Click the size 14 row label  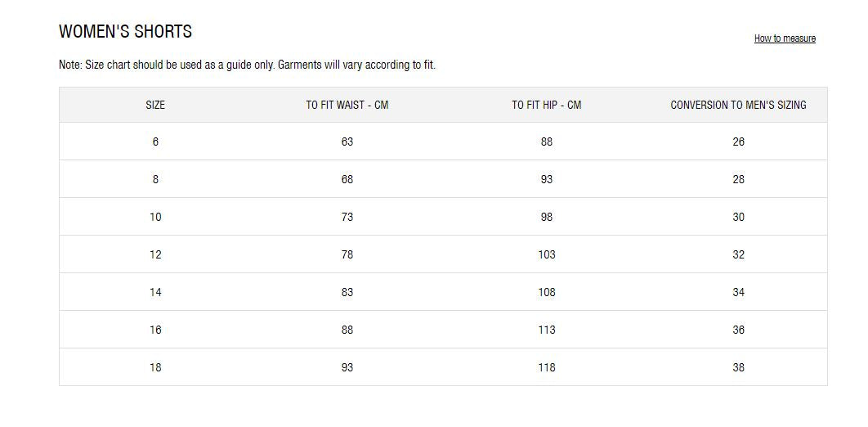[x=155, y=292]
